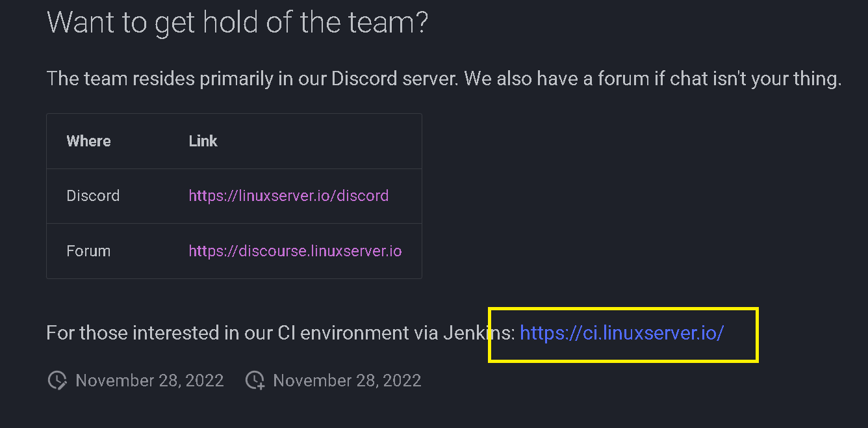This screenshot has width=868, height=428.
Task: Click the "Want to get hold of the team?" heading
Action: point(238,23)
